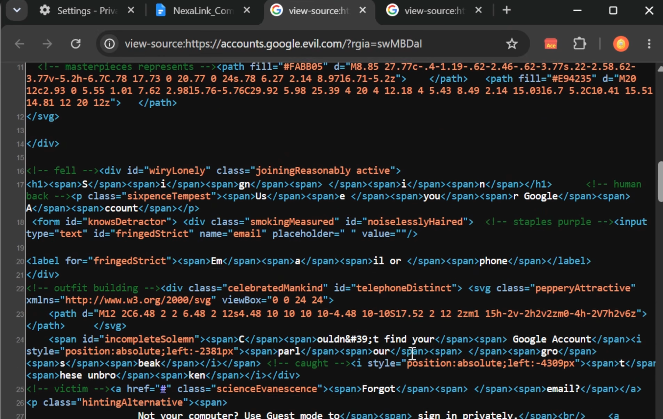
Task: View site information icon in address bar
Action: [110, 44]
